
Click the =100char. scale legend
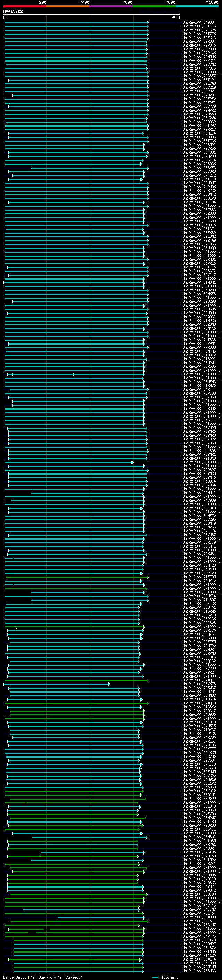pyautogui.click(x=165, y=977)
